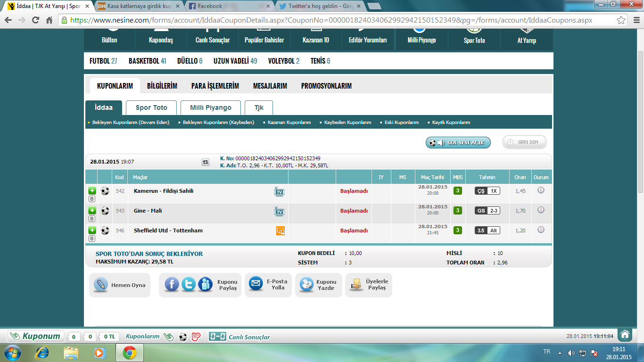Click the green plus for Gine - Mali
This screenshot has height=362, width=644.
[92, 211]
